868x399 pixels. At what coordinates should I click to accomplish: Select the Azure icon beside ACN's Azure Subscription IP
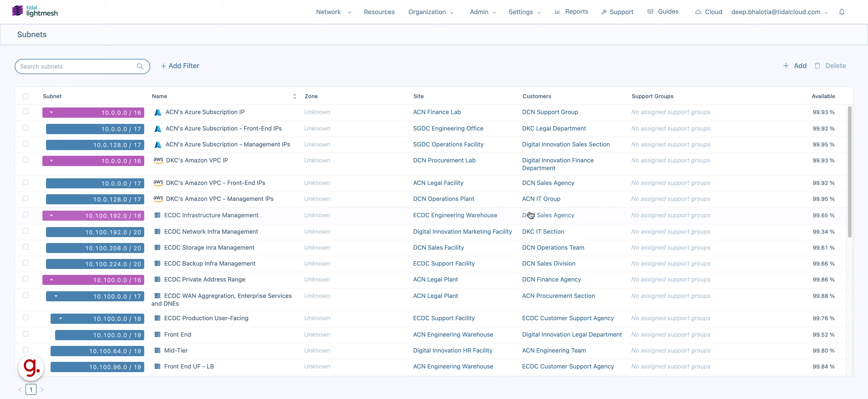click(x=158, y=112)
